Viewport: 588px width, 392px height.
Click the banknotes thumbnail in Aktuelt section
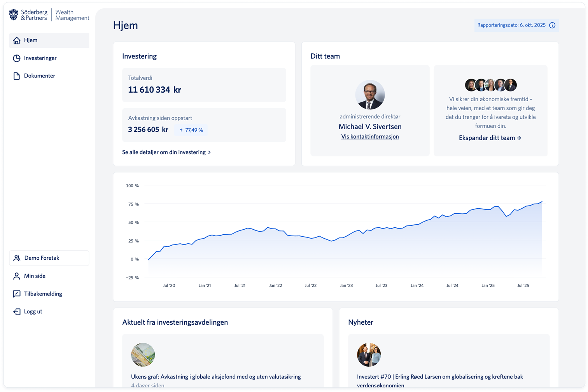[x=143, y=355]
